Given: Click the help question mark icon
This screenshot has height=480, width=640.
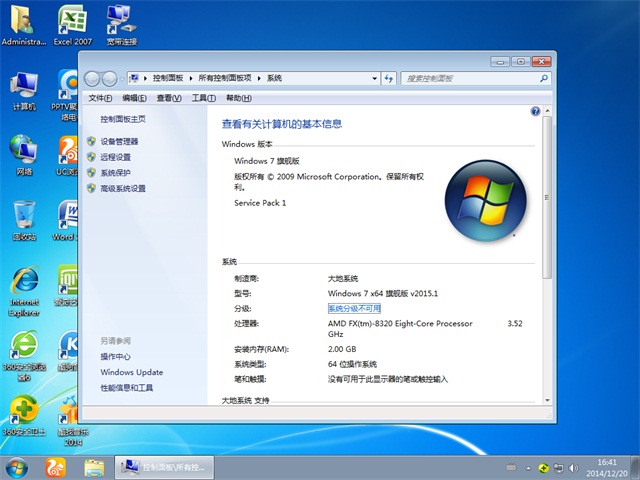Looking at the screenshot, I should [536, 111].
